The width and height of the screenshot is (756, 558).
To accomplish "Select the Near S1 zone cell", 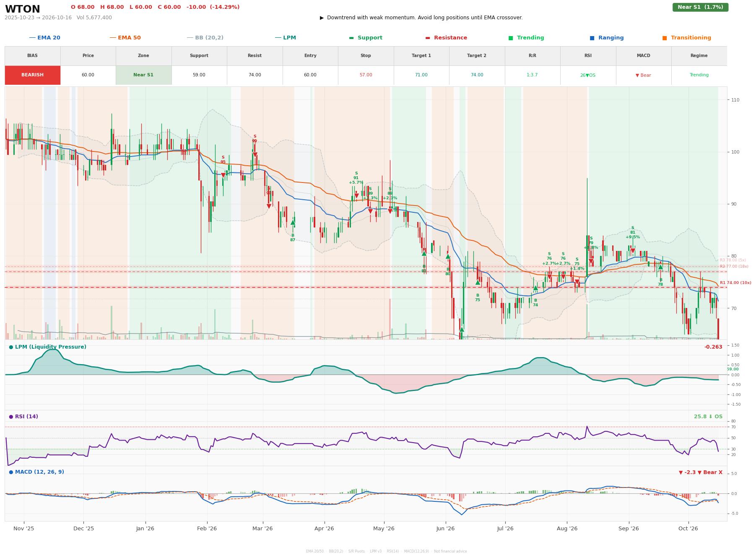I will pyautogui.click(x=143, y=75).
